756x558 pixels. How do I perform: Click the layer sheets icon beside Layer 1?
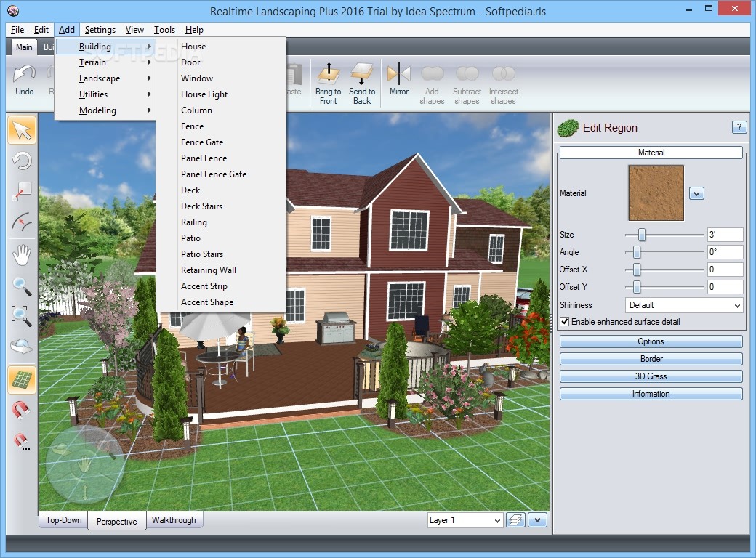[515, 520]
